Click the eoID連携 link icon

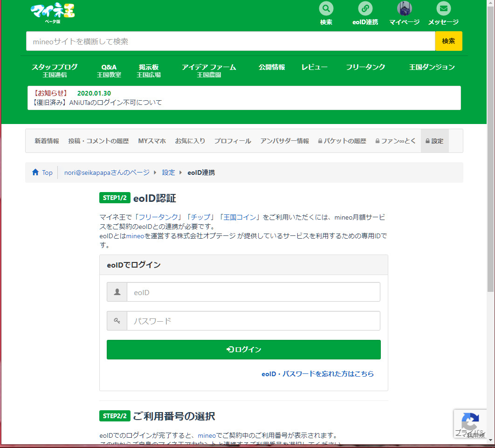(365, 9)
